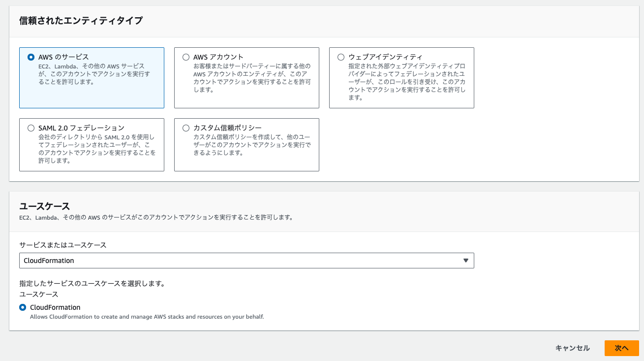Click the CloudFormation service input field
Image resolution: width=644 pixels, height=361 pixels.
pyautogui.click(x=221, y=261)
